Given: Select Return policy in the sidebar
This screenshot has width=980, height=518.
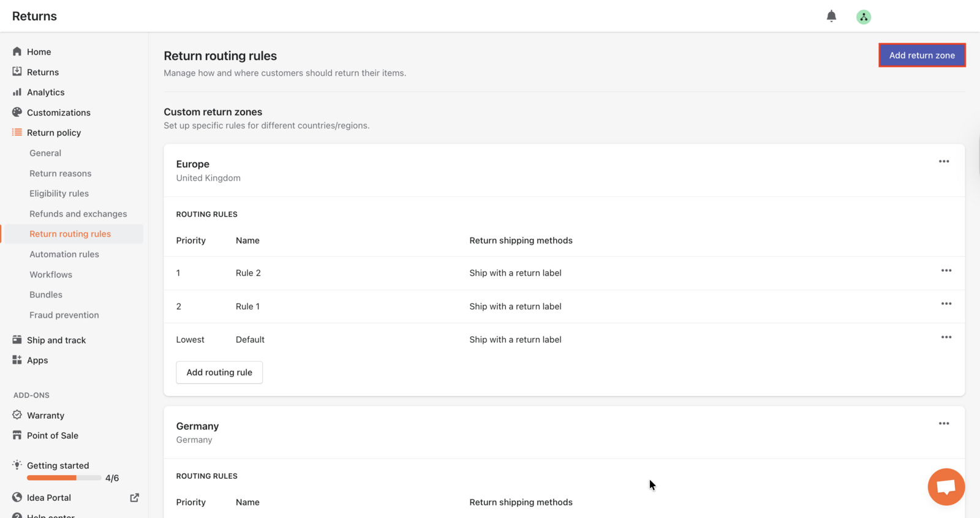Looking at the screenshot, I should [x=54, y=133].
